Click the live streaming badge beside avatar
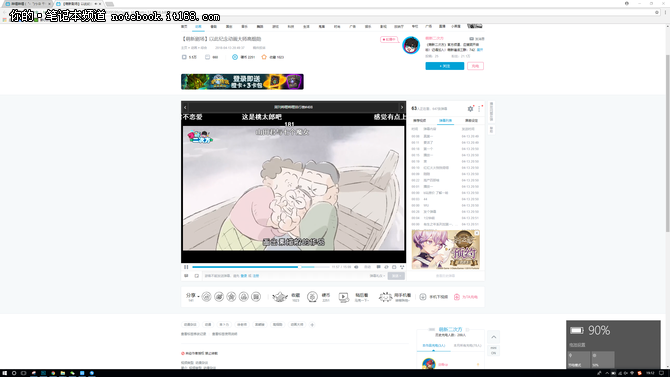Screen dimensions: 670x377 click(389, 39)
